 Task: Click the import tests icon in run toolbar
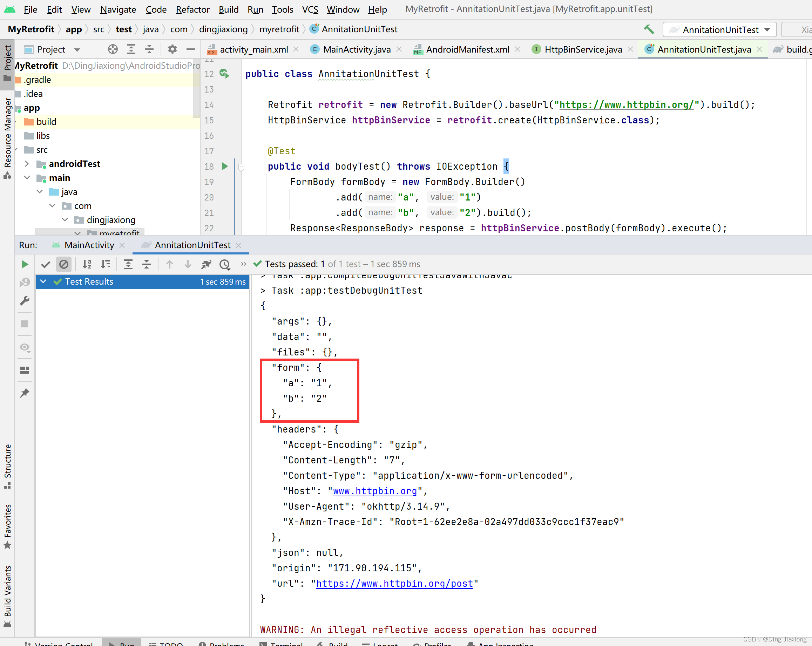[206, 264]
